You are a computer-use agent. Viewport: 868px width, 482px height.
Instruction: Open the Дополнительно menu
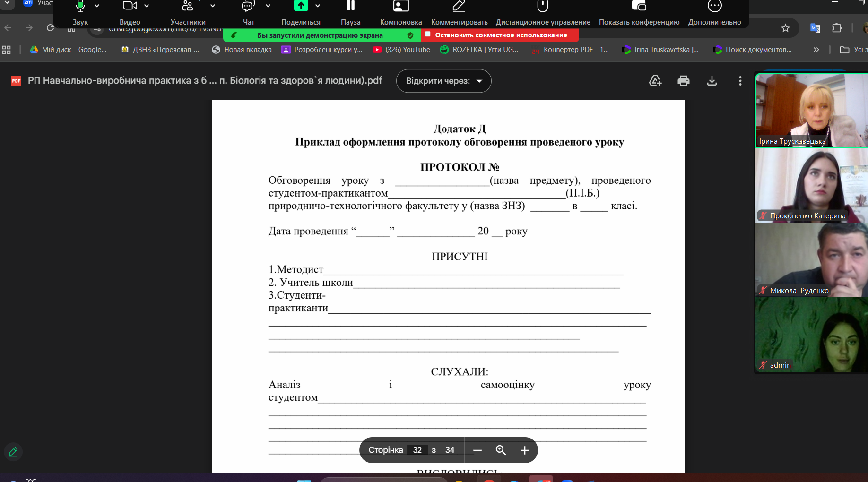tap(714, 7)
